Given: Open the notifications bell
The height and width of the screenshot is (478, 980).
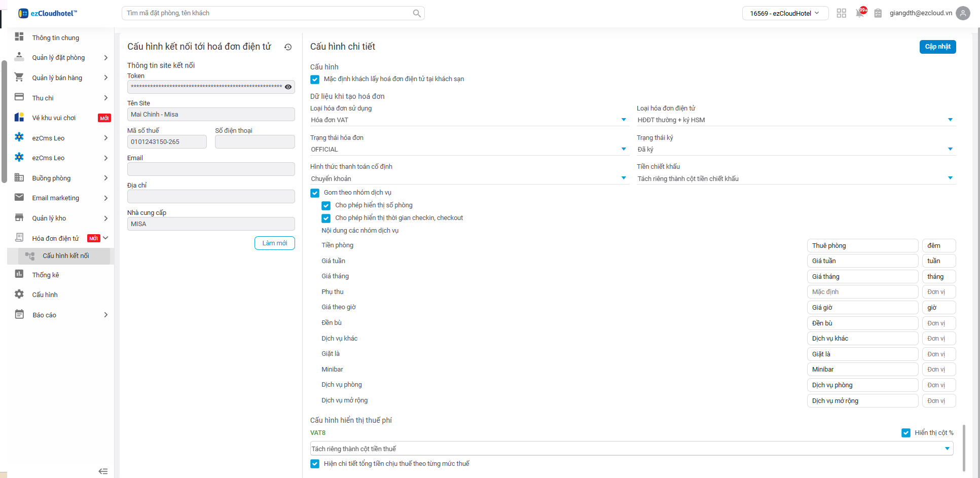Looking at the screenshot, I should 860,13.
